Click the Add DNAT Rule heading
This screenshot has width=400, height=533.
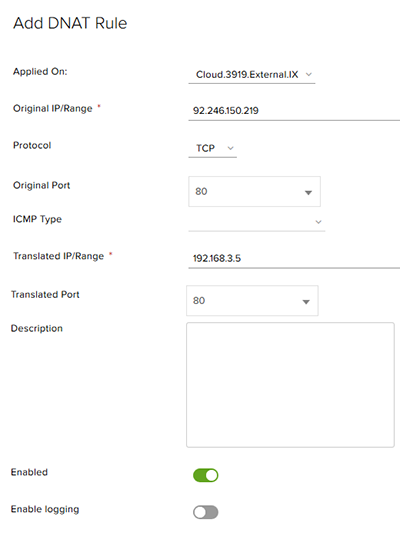(x=70, y=23)
